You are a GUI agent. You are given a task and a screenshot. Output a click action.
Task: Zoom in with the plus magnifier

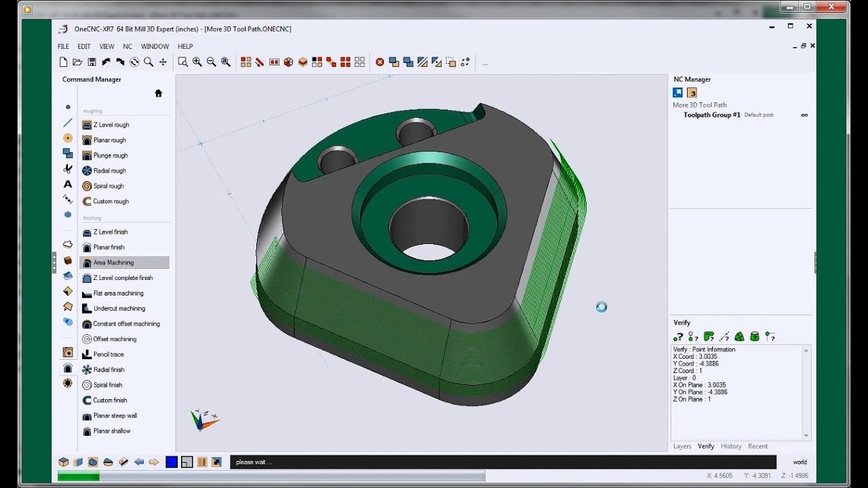click(197, 62)
